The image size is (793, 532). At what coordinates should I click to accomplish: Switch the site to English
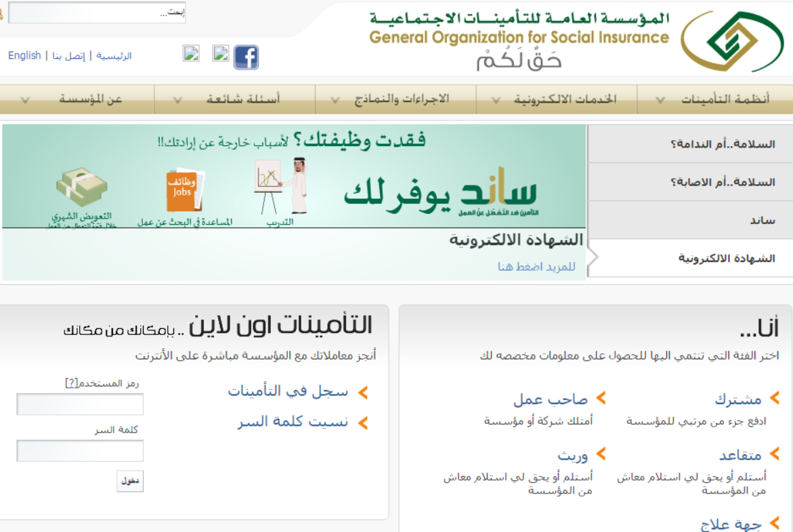(24, 56)
